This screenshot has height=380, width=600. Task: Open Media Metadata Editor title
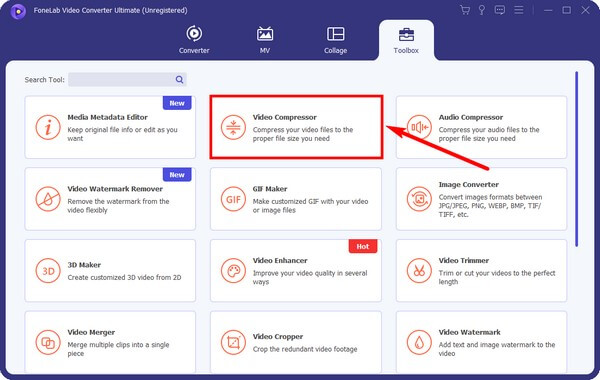[x=108, y=117]
